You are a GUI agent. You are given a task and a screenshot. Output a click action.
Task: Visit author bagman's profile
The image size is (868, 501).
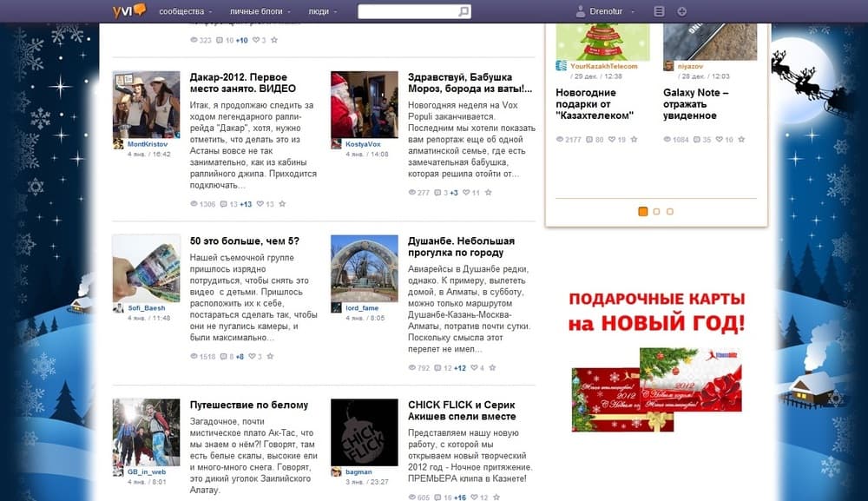click(358, 471)
